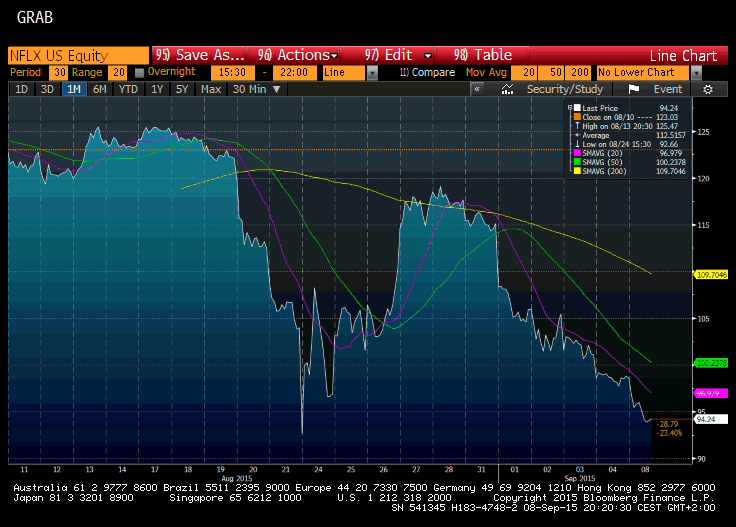Click the magenta SMAVG 20 axis marker
The image size is (736, 527).
pyautogui.click(x=711, y=393)
